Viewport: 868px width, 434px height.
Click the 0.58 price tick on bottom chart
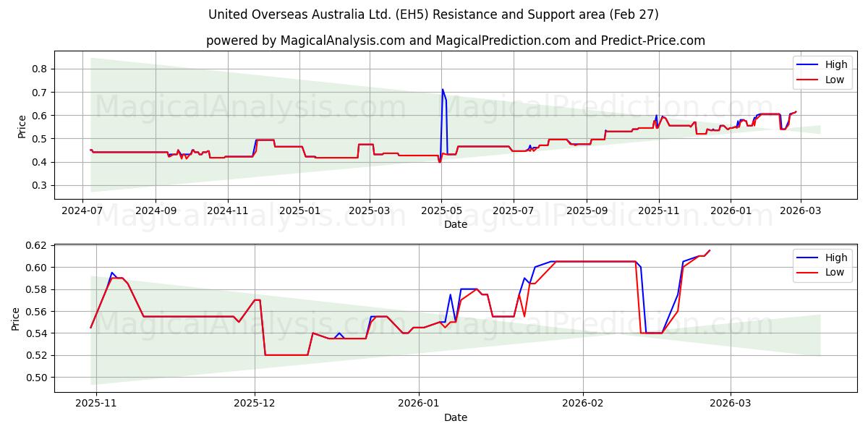[x=38, y=289]
